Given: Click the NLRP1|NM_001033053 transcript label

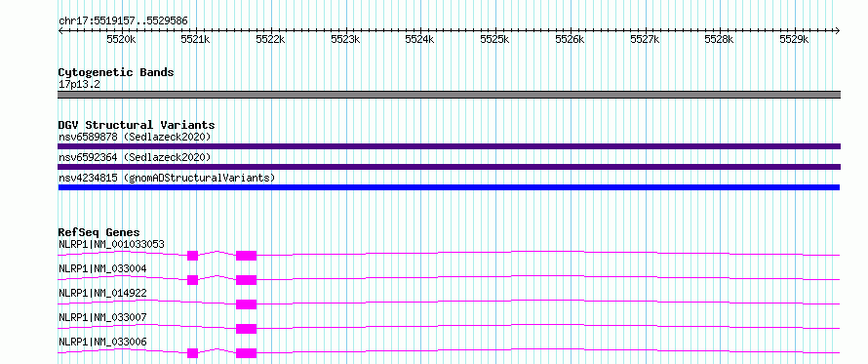Looking at the screenshot, I should pos(111,244).
